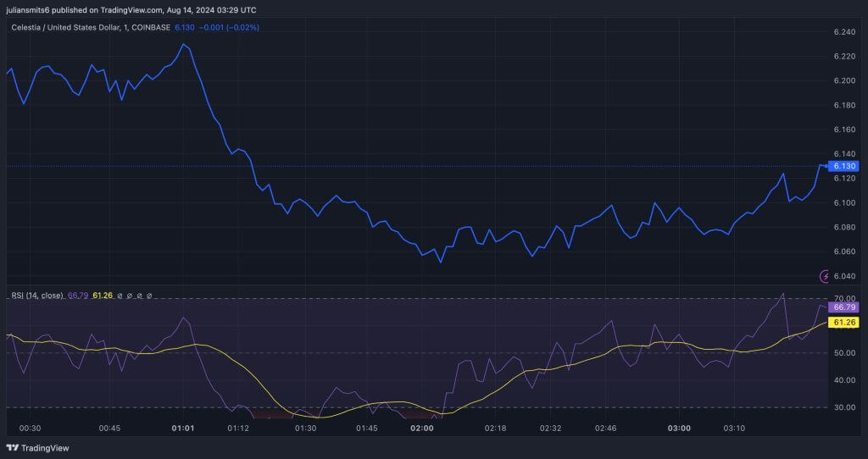Screen dimensions: 868x459
Task: Click the 6.220 price axis label
Action: coord(844,57)
